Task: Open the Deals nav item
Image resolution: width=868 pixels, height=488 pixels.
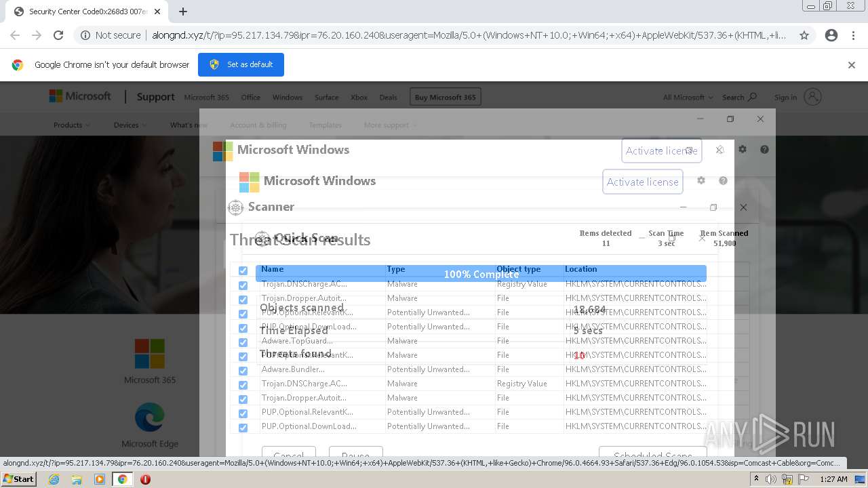Action: [389, 98]
